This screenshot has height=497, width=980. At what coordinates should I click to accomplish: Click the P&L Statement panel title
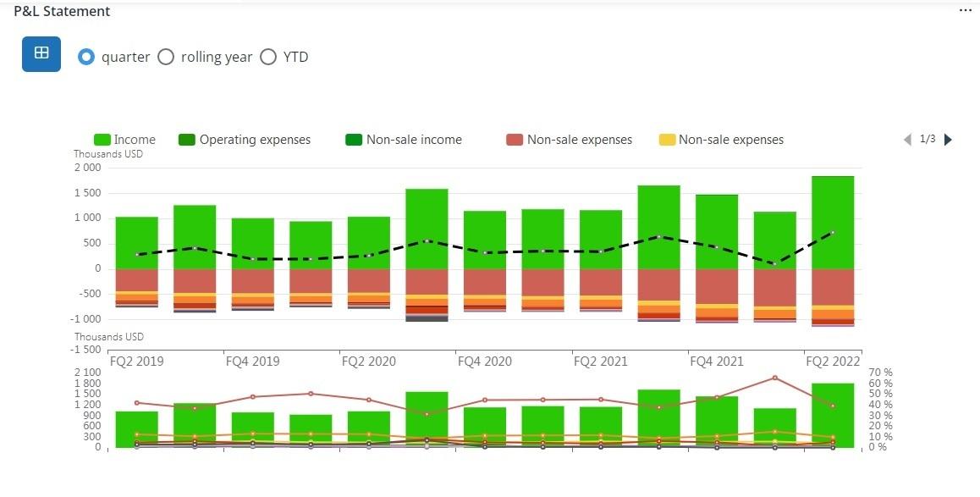click(62, 12)
